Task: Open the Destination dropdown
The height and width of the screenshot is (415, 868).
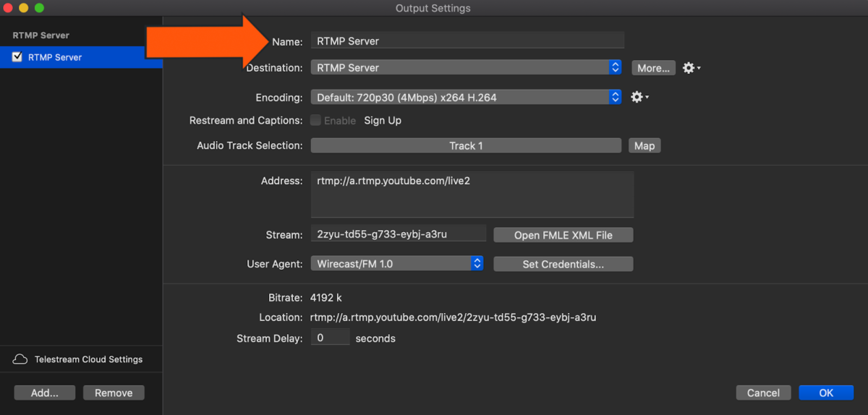Action: point(466,67)
